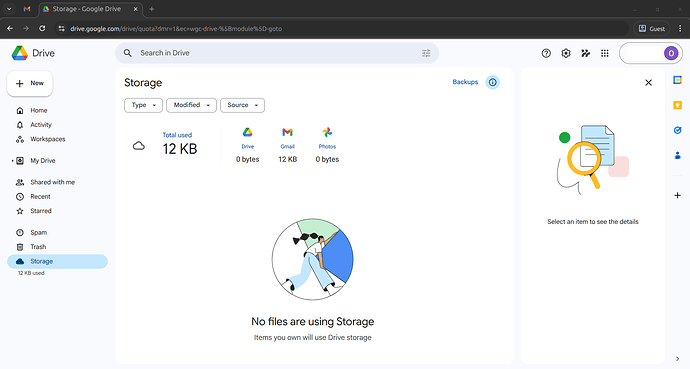690x369 pixels.
Task: Click the Total used link
Action: pos(177,135)
